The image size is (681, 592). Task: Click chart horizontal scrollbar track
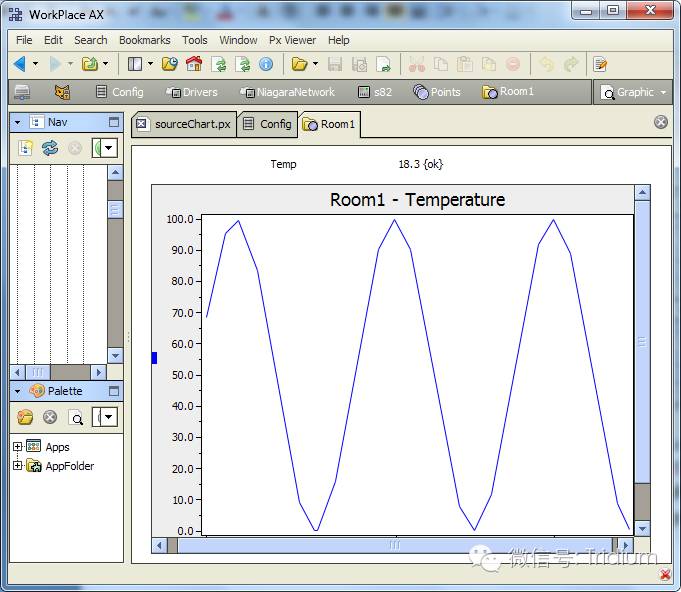tap(395, 545)
